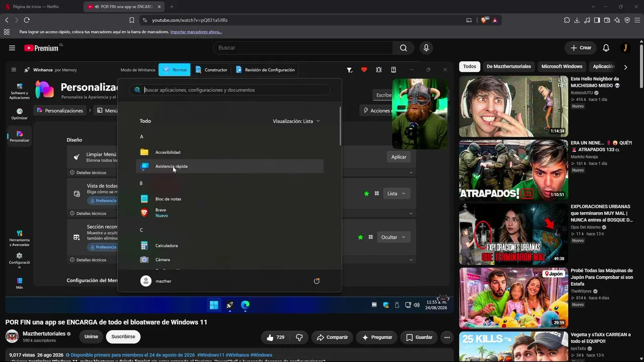This screenshot has width=644, height=362.
Task: Click the YouTube search magnifier button
Action: (x=404, y=48)
